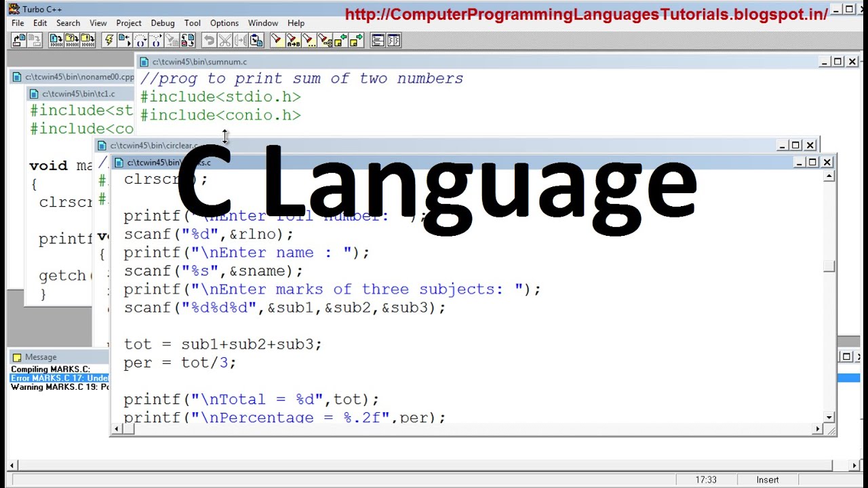This screenshot has width=868, height=488.
Task: Open the File menu
Action: 18,23
